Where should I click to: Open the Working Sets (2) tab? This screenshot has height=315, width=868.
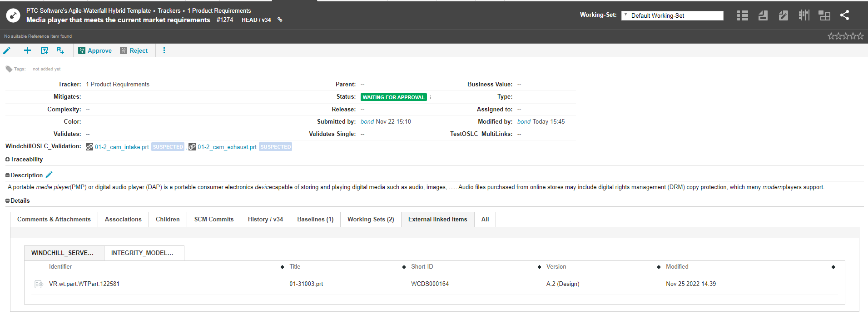click(371, 220)
